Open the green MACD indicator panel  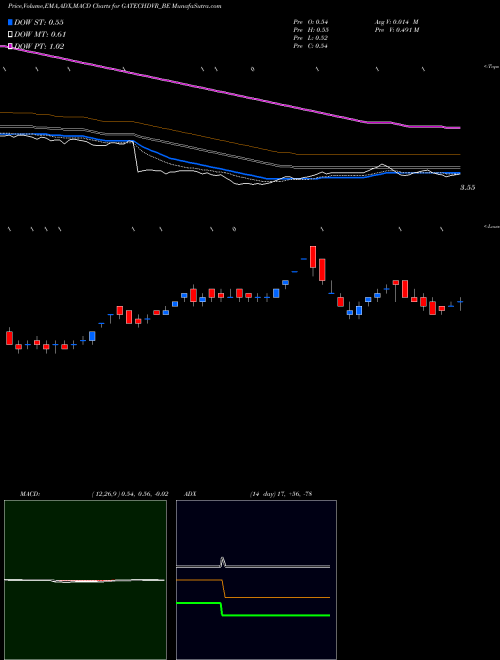(x=85, y=580)
